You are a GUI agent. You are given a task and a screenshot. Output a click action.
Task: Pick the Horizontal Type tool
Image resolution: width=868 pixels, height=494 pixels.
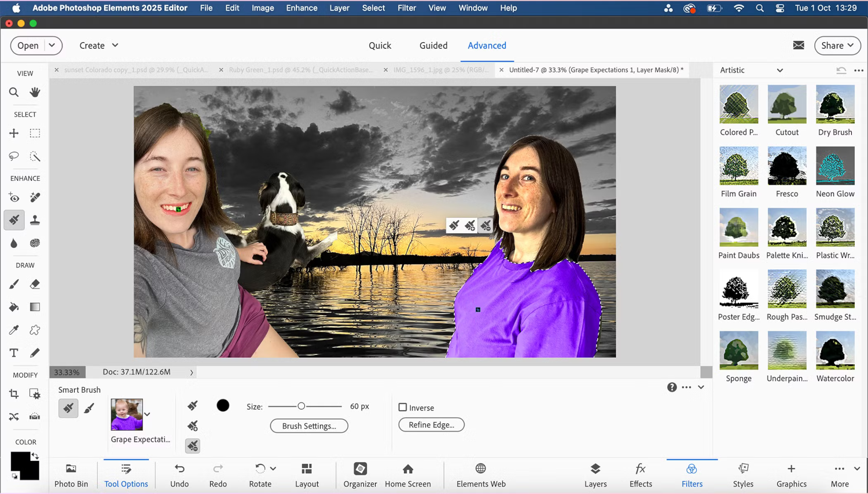14,353
